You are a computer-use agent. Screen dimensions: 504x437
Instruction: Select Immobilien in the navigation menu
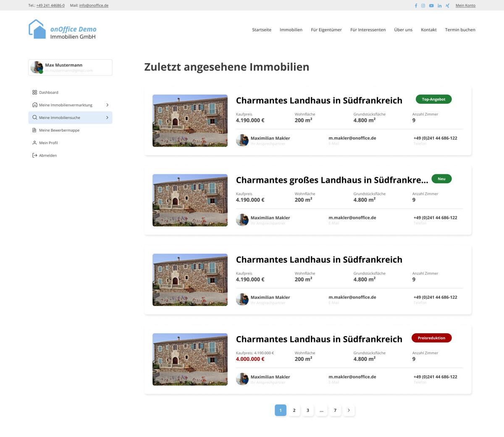pos(291,29)
